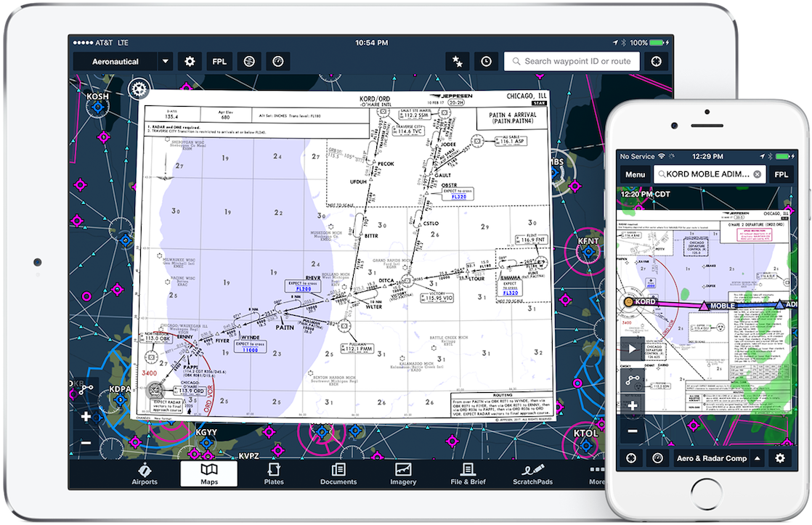Screen dimensions: 812x525
Task: Tap the KORD MOBLE ADIM route search field
Action: tap(710, 174)
